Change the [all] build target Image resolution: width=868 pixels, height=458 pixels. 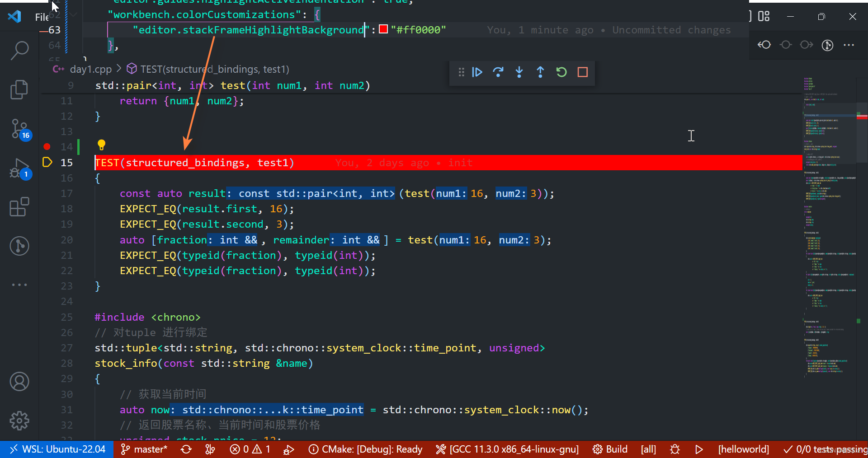click(648, 449)
